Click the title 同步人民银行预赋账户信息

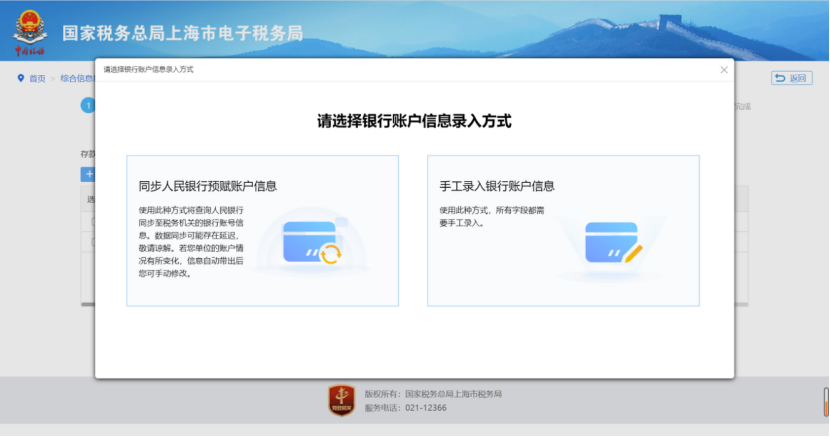(x=208, y=186)
